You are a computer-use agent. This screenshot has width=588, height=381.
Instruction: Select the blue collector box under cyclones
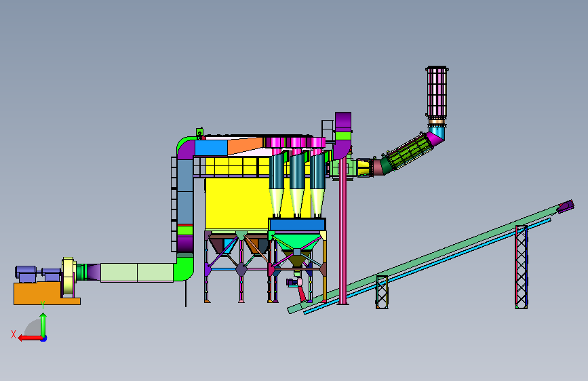click(x=297, y=224)
